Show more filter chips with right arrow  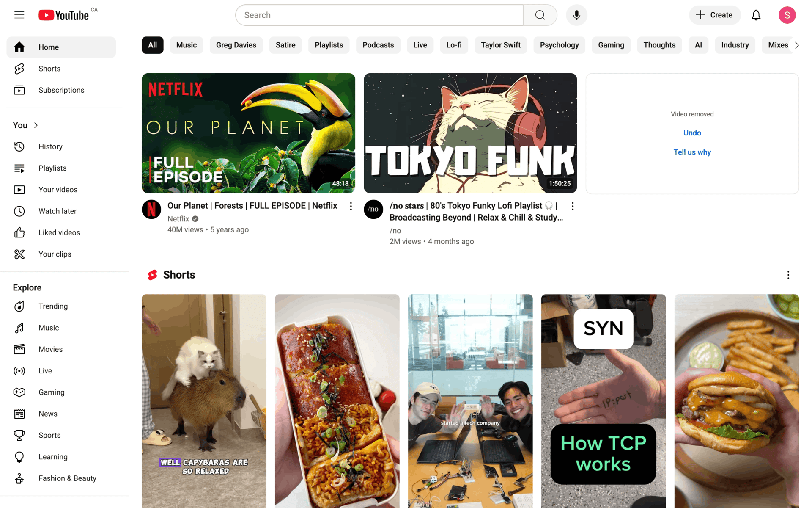(797, 45)
